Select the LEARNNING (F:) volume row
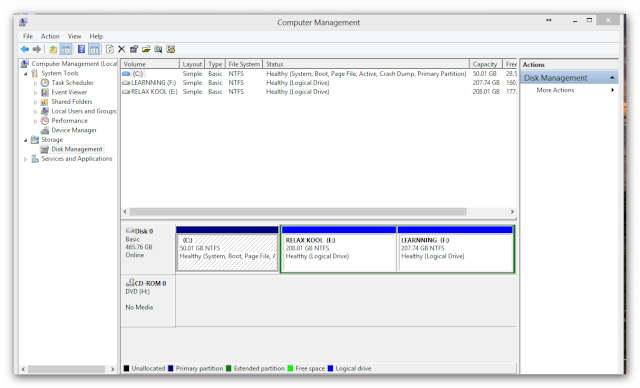640x388 pixels. coord(319,83)
